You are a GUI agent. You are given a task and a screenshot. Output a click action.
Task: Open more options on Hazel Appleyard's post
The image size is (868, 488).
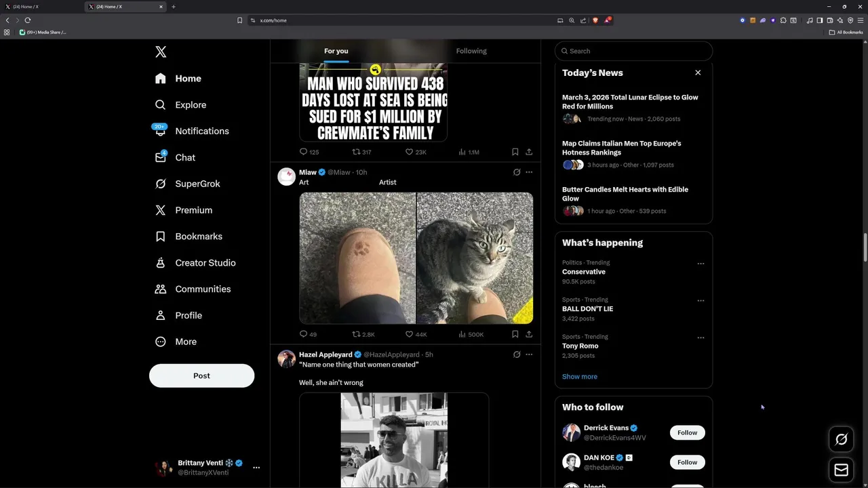click(x=529, y=354)
